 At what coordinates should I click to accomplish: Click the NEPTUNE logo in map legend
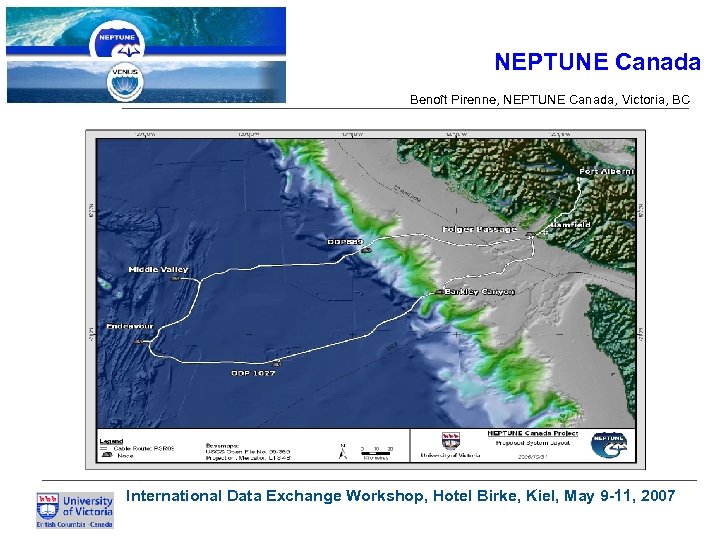pyautogui.click(x=609, y=445)
